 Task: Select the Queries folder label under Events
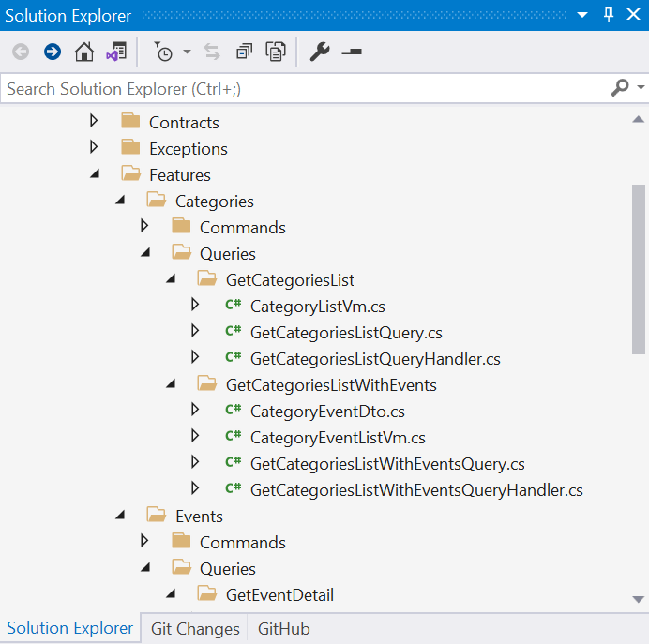228,569
